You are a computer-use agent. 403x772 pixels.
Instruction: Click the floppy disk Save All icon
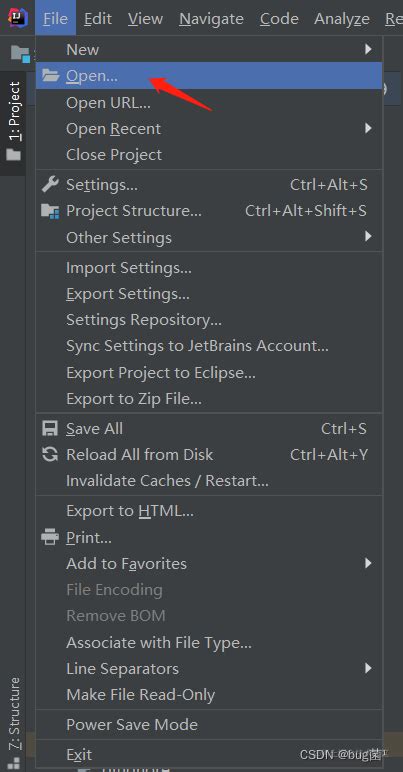coord(50,428)
